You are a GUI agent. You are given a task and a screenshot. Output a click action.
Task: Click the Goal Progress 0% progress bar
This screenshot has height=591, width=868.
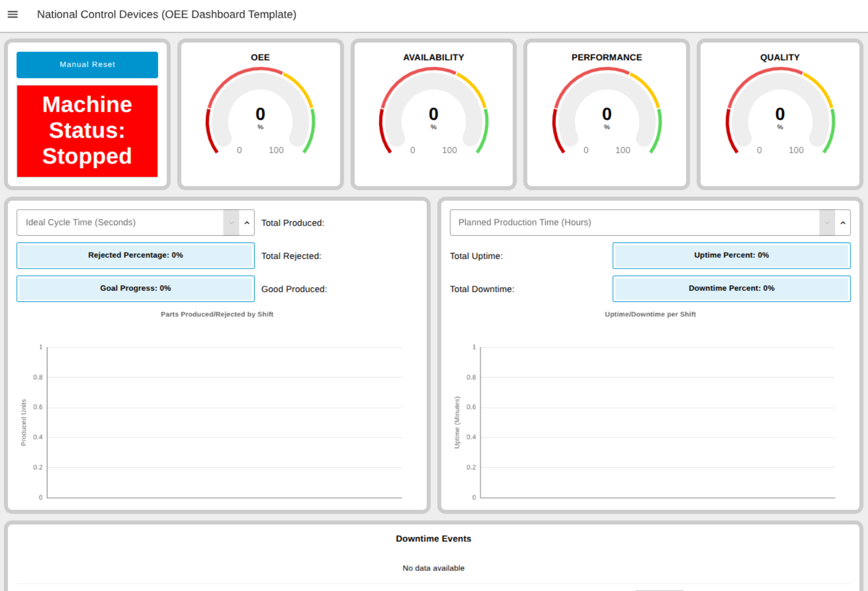click(135, 289)
